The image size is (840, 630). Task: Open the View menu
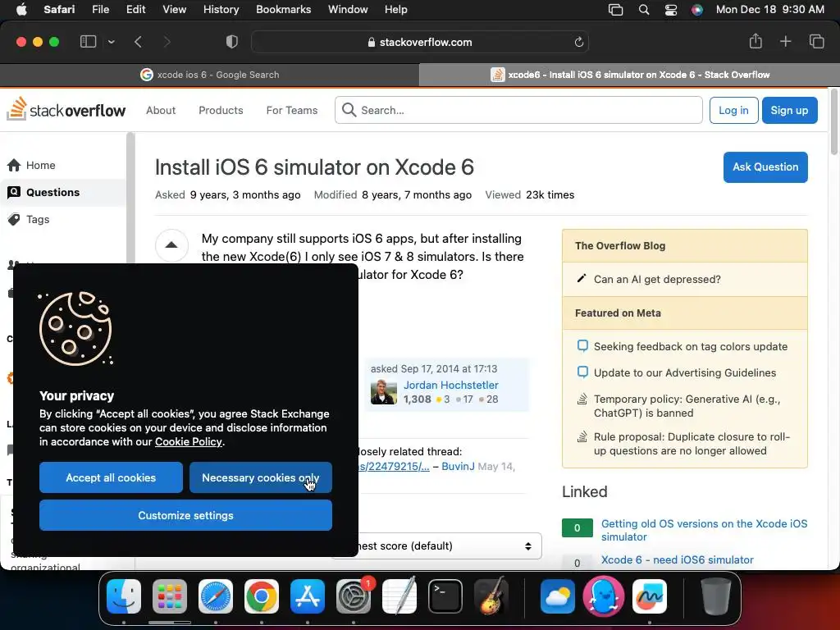point(174,9)
